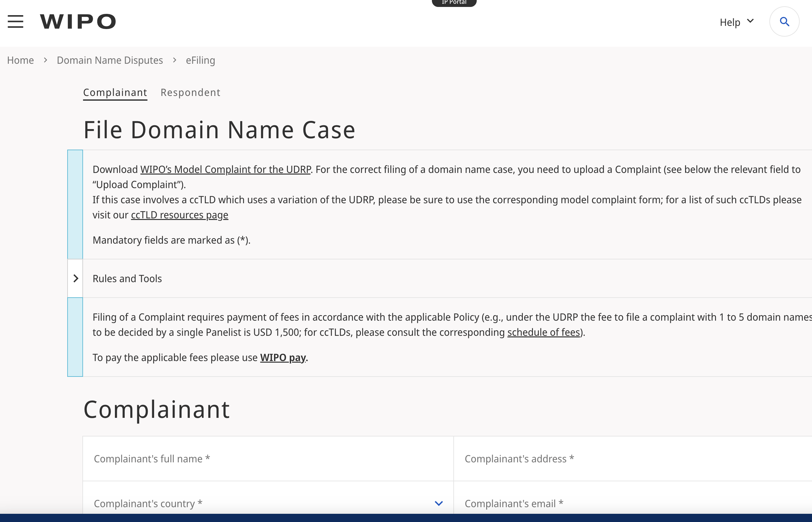Open WIPO's Model Complaint for the UDRP
812x522 pixels.
(x=225, y=169)
